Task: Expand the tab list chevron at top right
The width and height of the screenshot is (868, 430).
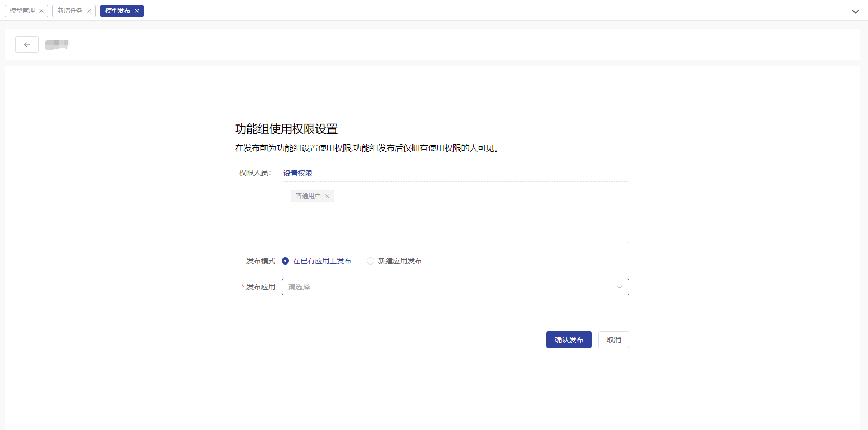Action: [x=855, y=11]
